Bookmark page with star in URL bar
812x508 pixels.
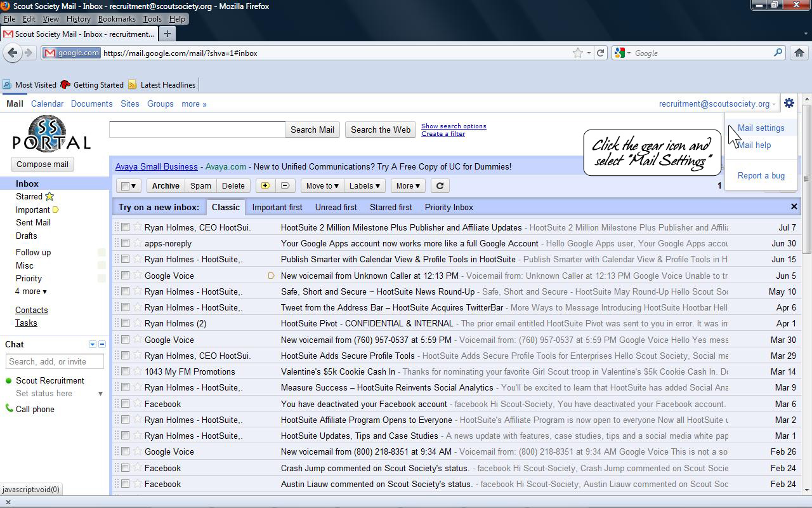tap(578, 53)
